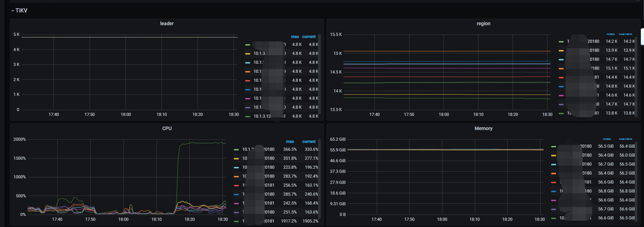Click cyan series icon in CPU legend
The image size is (644, 227).
[x=236, y=168]
